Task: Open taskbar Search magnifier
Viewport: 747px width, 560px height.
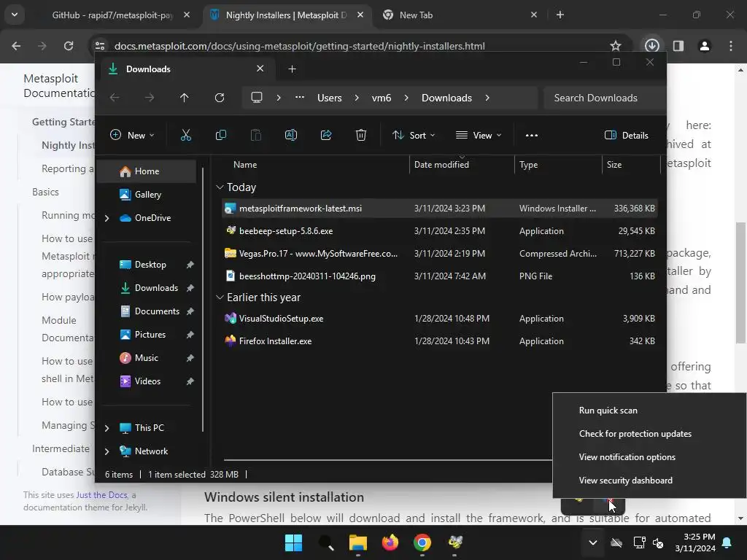Action: click(x=326, y=542)
